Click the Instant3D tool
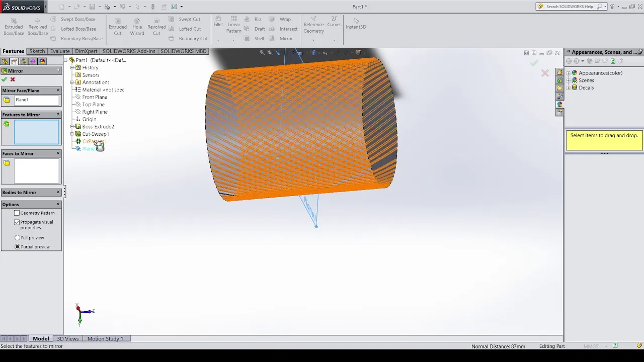 (x=356, y=24)
